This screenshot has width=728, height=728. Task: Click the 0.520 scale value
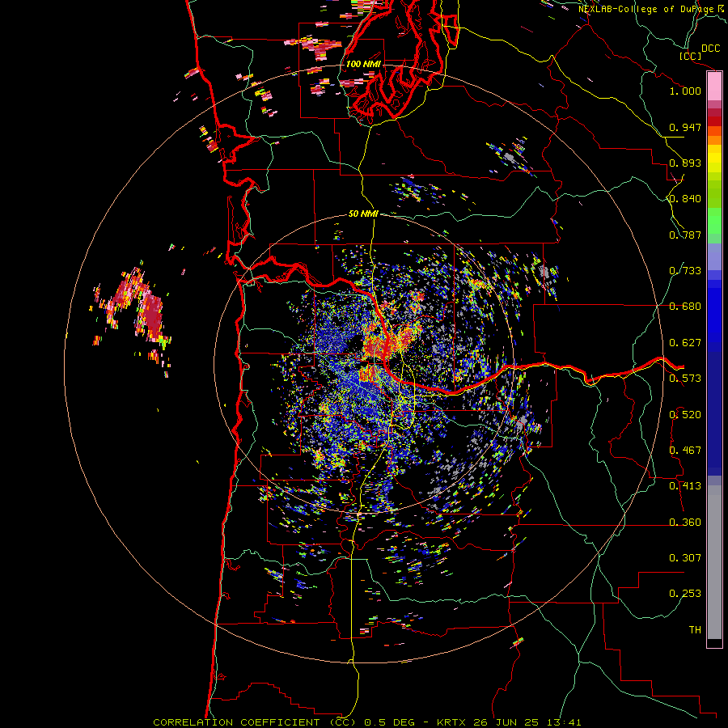[685, 415]
